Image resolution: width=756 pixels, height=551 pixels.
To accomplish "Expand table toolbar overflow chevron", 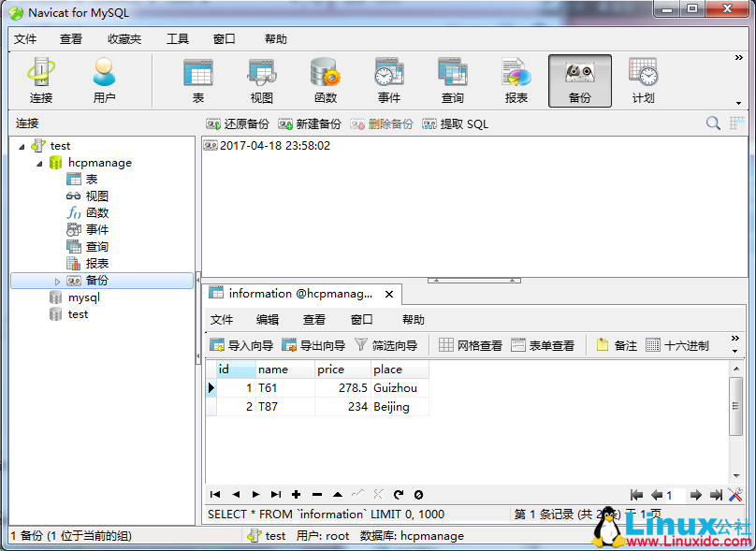I will point(735,338).
